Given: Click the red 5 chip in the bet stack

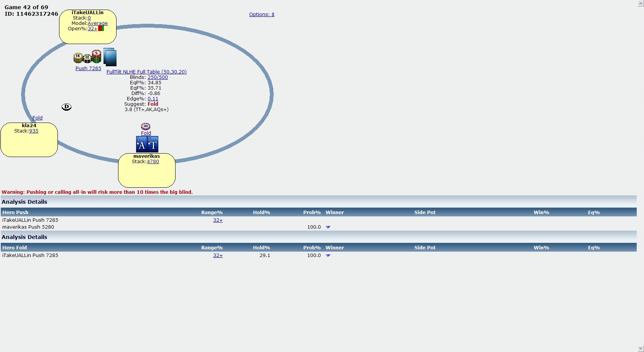Looking at the screenshot, I should pos(97,56).
